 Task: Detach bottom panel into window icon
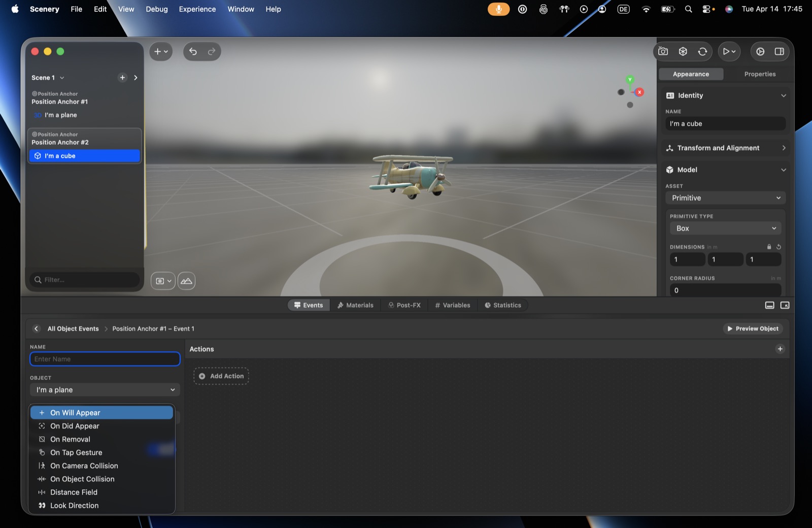click(x=785, y=305)
